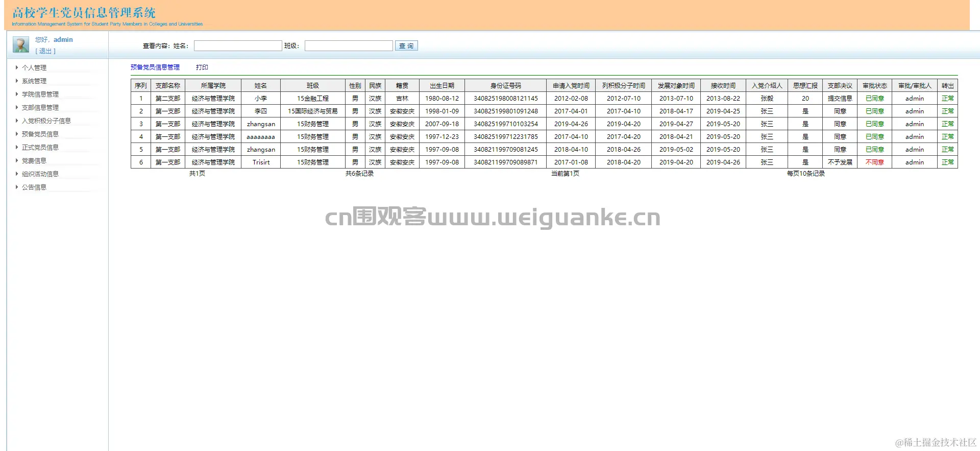Focus the 班级 search input field

coord(349,46)
